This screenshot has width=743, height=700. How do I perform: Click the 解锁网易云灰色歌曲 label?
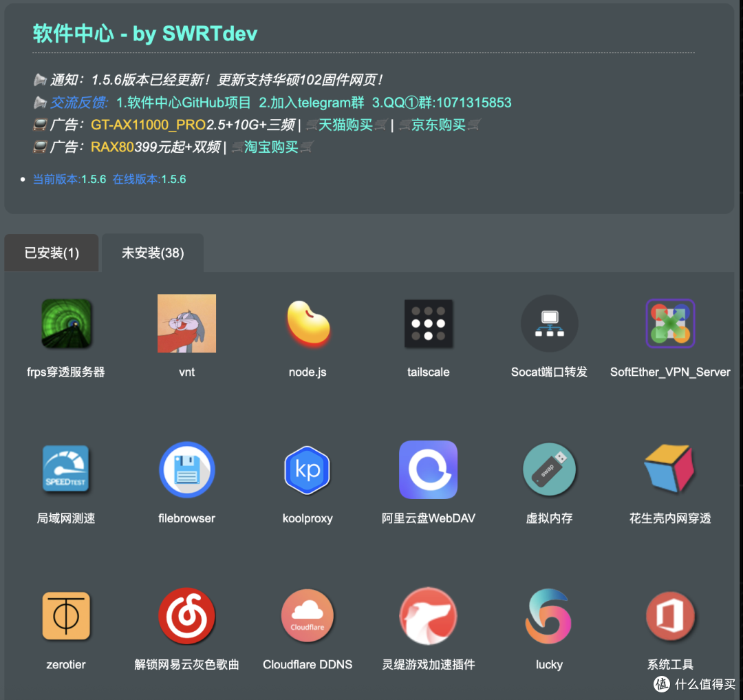click(x=186, y=664)
